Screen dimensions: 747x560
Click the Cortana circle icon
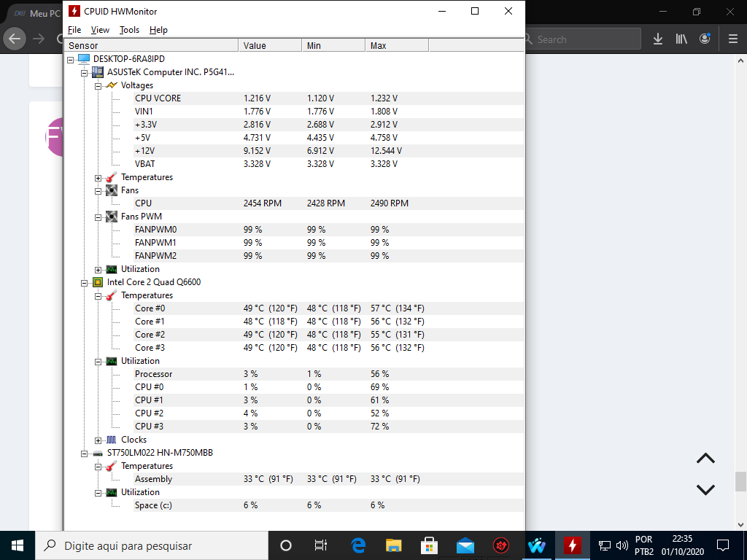coord(286,545)
